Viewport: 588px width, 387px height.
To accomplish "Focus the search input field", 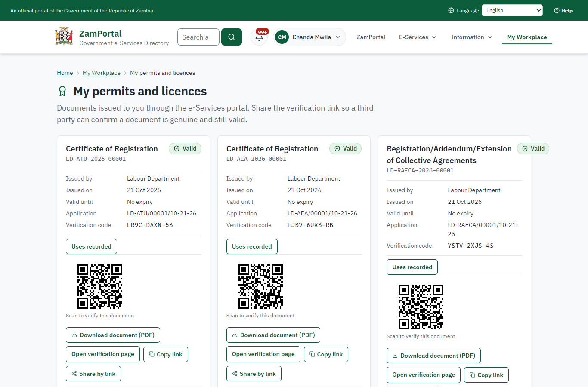I will (x=198, y=37).
